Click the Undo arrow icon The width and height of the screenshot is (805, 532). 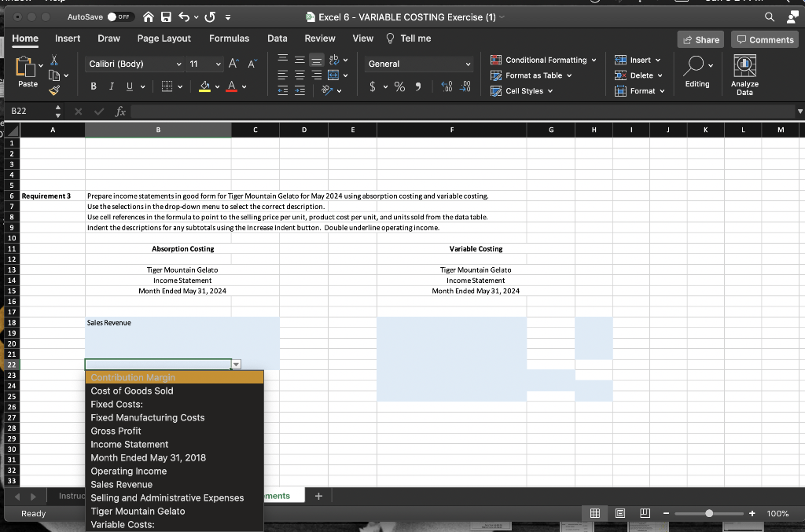coord(184,17)
